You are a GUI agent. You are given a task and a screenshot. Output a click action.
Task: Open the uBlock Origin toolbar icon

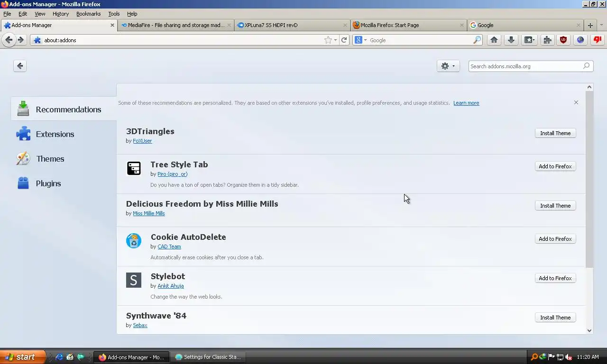tap(563, 40)
